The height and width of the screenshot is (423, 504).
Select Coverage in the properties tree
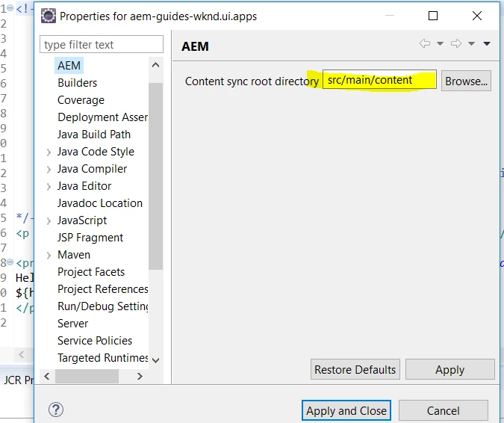tap(81, 100)
